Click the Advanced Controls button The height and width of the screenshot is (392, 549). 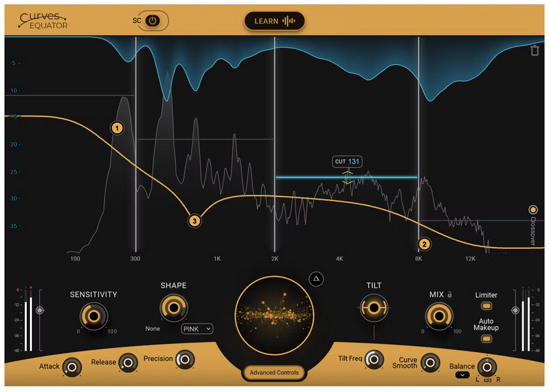tap(274, 372)
